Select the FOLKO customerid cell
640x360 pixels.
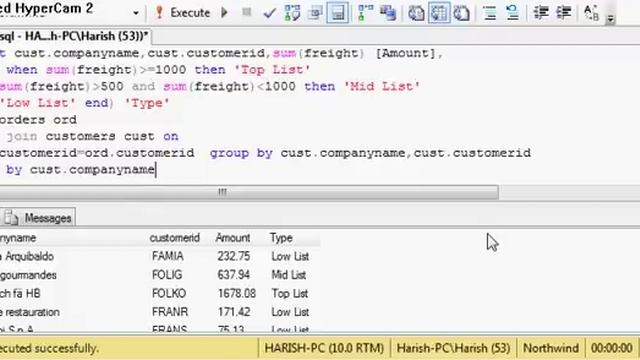click(169, 293)
